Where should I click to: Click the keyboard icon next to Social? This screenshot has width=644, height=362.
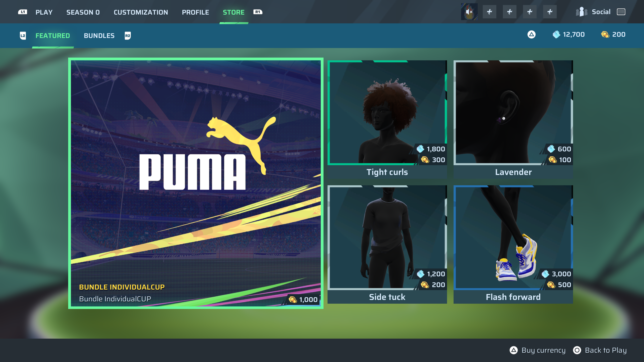click(x=621, y=12)
